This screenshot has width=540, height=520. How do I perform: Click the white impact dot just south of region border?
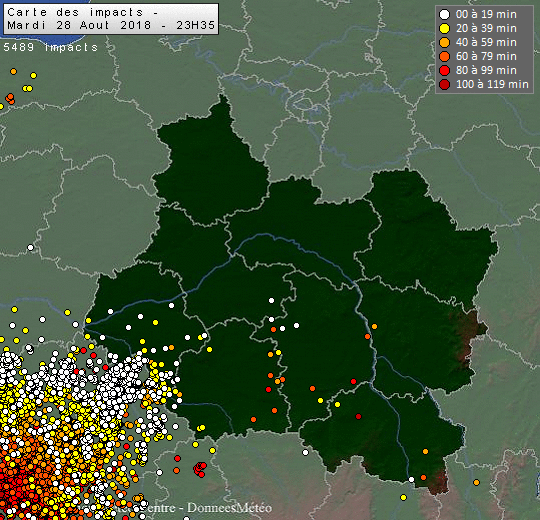[x=305, y=452]
